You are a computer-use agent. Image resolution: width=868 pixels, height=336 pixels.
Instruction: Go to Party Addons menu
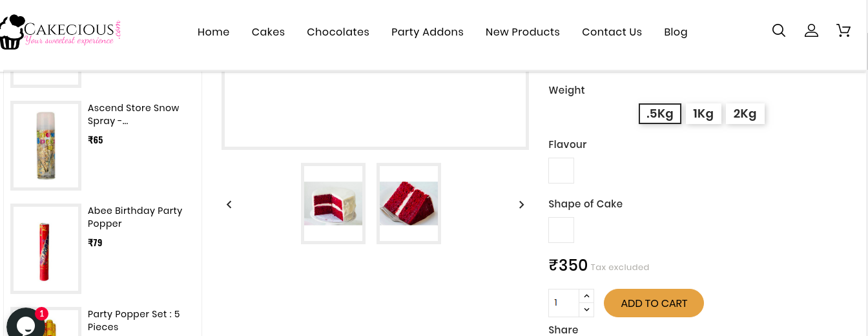coord(427,32)
